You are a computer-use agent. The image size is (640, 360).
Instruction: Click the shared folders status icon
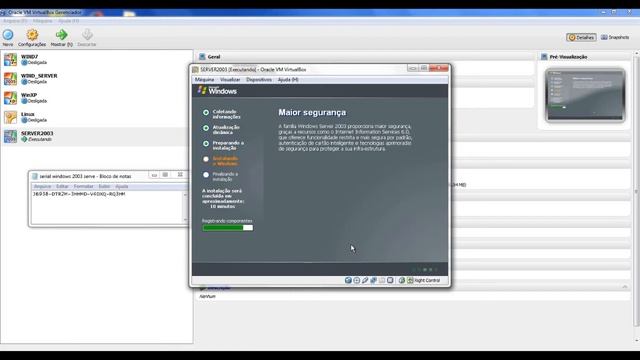click(x=382, y=280)
